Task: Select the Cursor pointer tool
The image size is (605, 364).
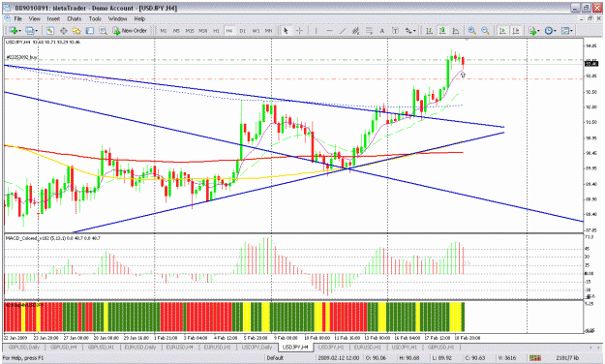Action: coord(286,30)
